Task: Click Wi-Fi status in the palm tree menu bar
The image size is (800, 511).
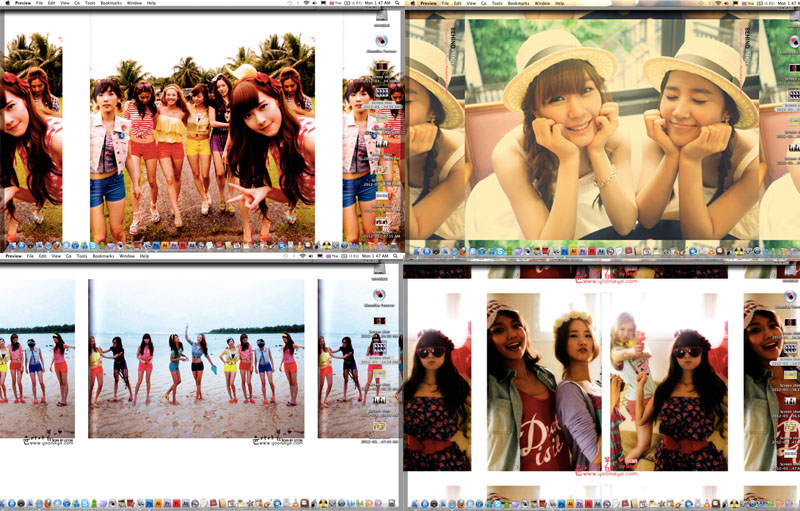Action: pos(307,3)
